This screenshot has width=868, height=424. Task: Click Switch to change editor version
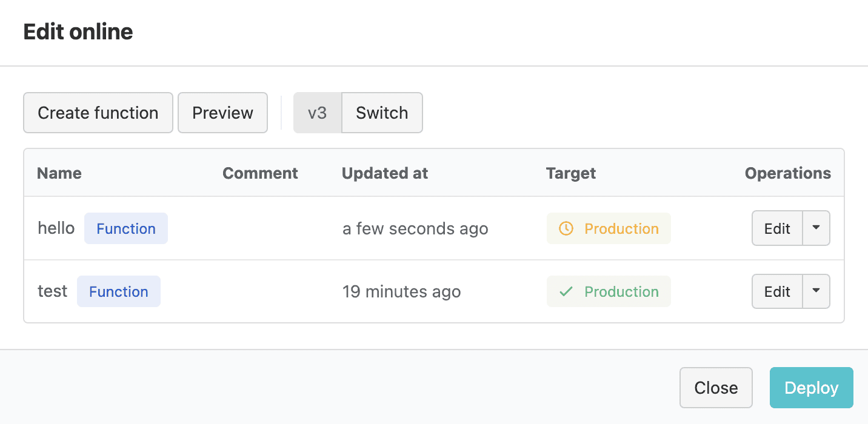(381, 113)
